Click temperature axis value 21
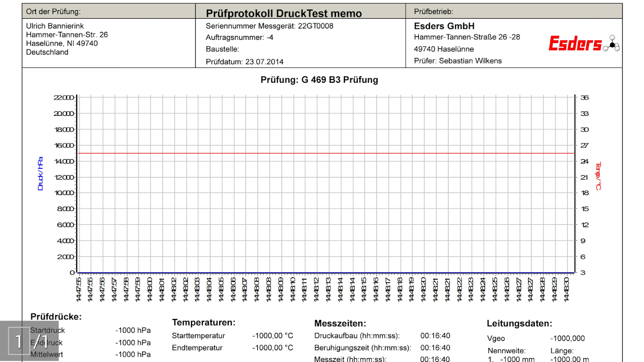The height and width of the screenshot is (362, 644). pyautogui.click(x=585, y=177)
